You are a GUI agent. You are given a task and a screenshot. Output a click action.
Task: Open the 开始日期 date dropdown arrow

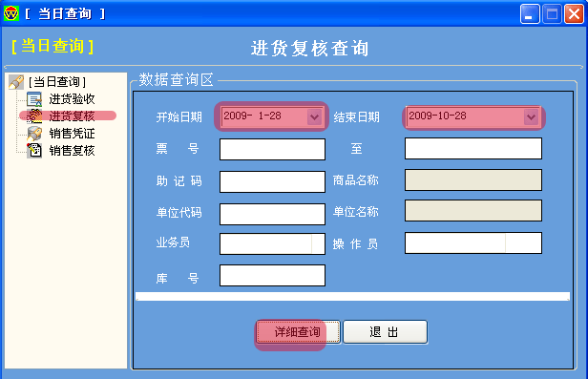(315, 116)
